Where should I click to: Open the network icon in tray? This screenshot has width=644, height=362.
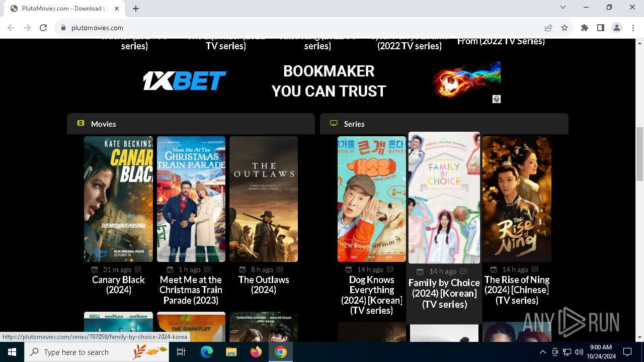coord(567,352)
